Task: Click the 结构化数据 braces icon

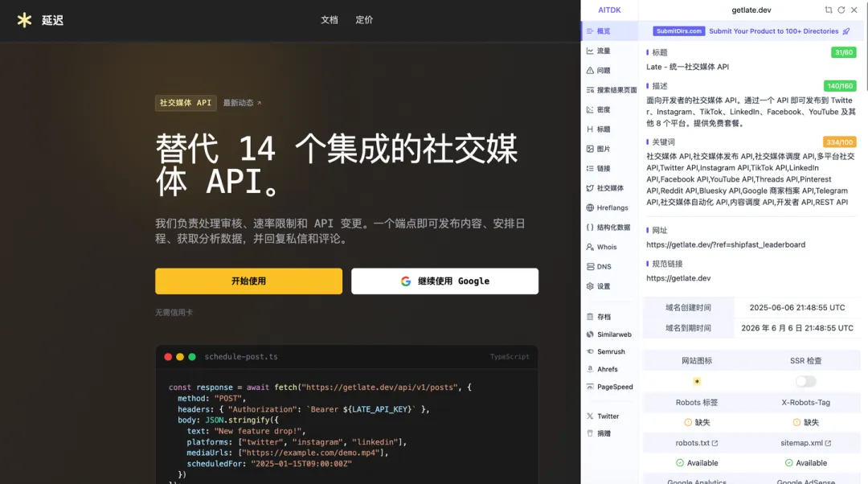Action: [x=590, y=227]
